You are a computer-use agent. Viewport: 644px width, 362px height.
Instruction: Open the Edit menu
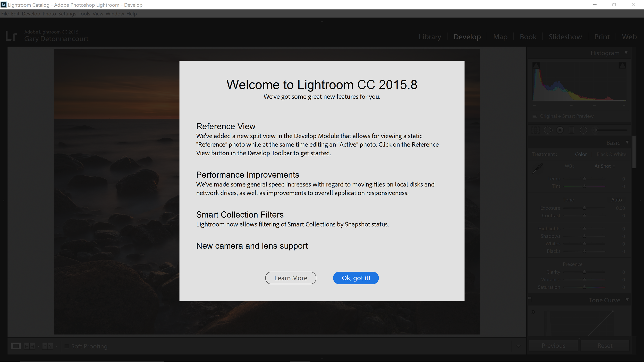(15, 14)
